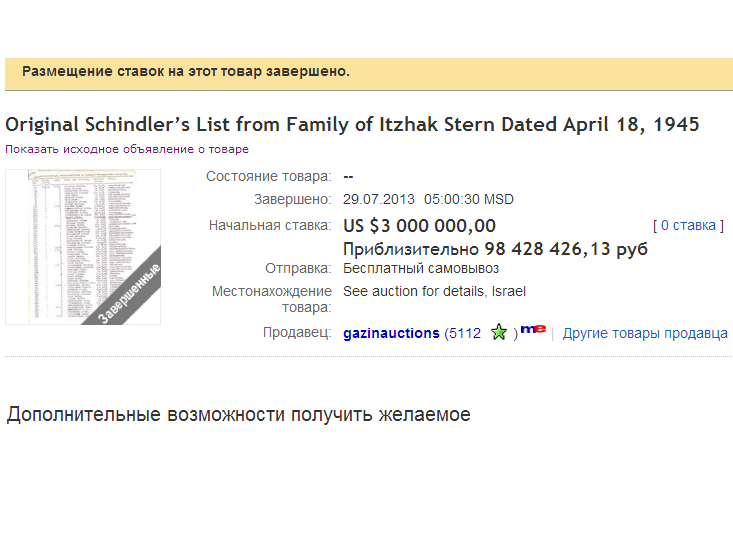Open the seller's "me" page icon
The height and width of the screenshot is (550, 733).
pyautogui.click(x=533, y=329)
